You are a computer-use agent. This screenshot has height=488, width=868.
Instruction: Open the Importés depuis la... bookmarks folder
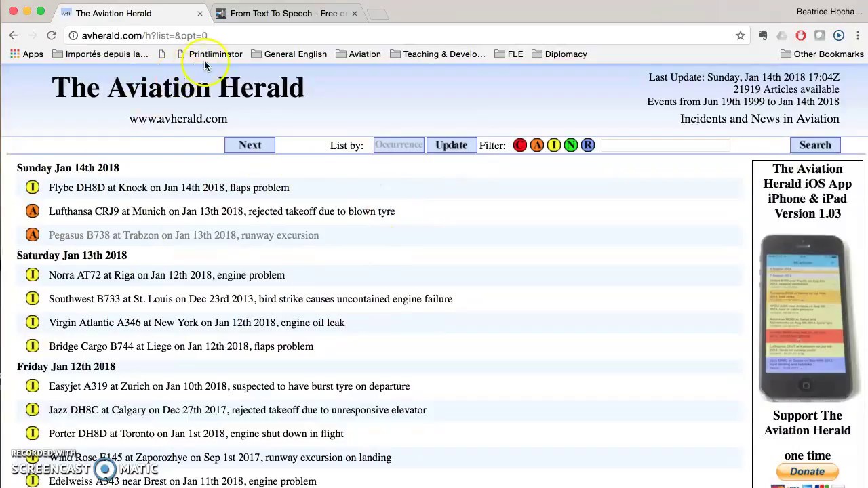[100, 54]
